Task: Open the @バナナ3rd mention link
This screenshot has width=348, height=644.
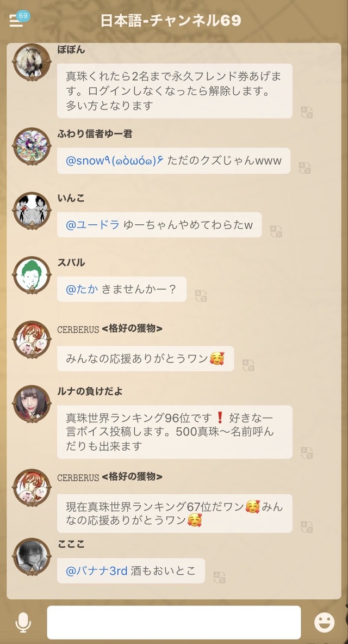Action: click(x=96, y=571)
